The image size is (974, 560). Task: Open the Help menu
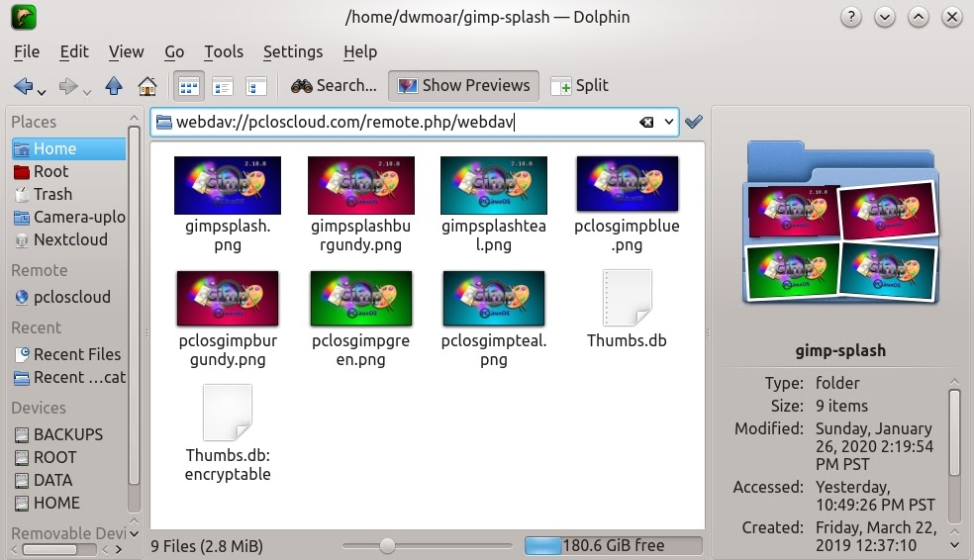pyautogui.click(x=360, y=51)
